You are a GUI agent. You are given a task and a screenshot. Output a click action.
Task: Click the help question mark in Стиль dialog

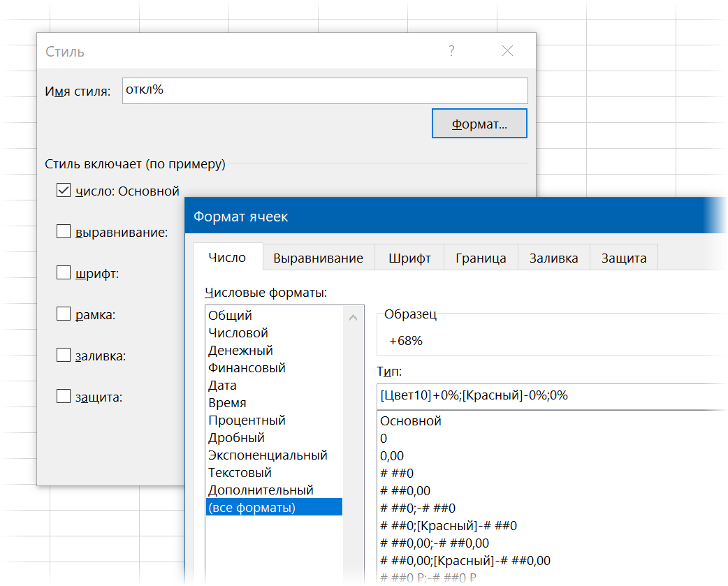point(451,50)
